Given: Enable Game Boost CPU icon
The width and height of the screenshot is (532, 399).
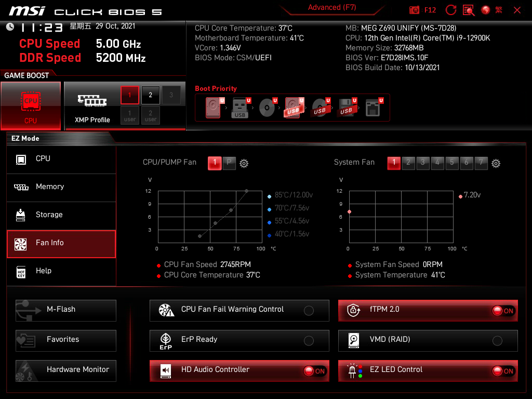Looking at the screenshot, I should click(x=31, y=105).
